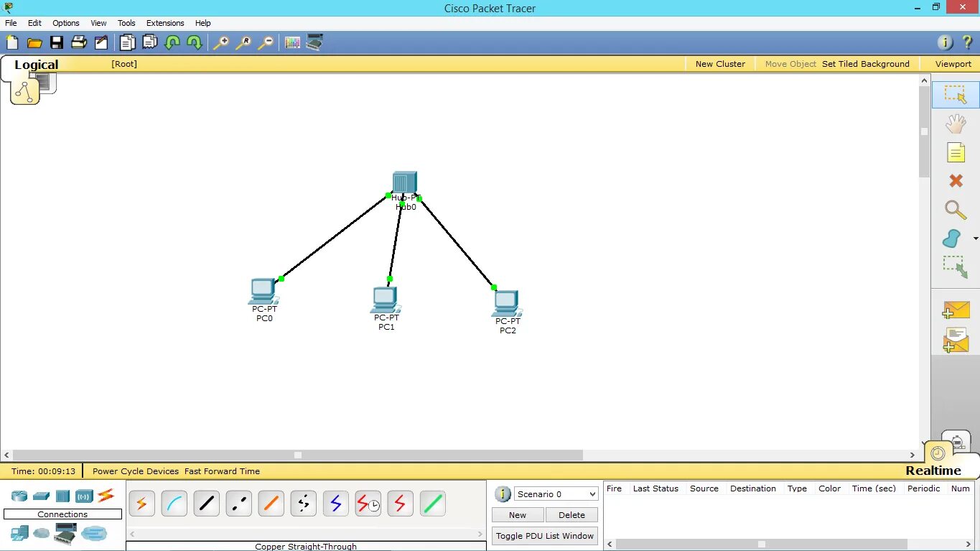The image size is (980, 551).
Task: Undo with the green left arrow
Action: (x=172, y=42)
